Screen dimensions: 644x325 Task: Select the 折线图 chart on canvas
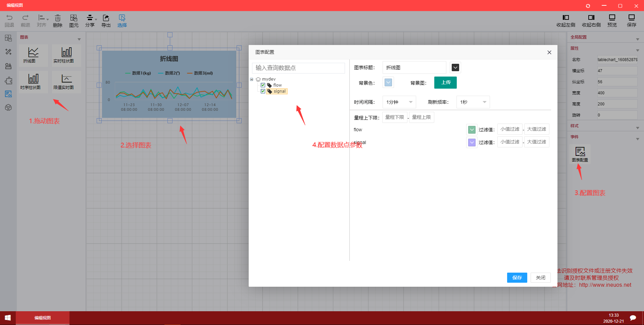169,84
